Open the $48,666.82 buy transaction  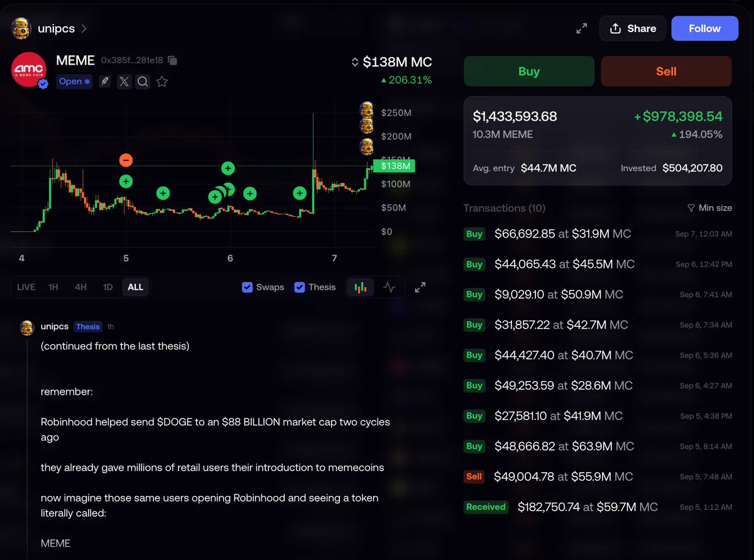598,446
